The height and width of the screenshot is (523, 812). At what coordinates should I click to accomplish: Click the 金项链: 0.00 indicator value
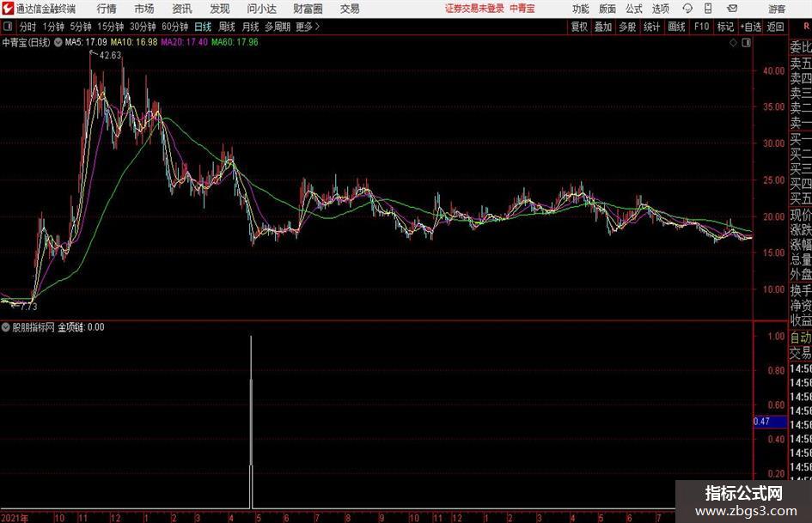pos(81,327)
